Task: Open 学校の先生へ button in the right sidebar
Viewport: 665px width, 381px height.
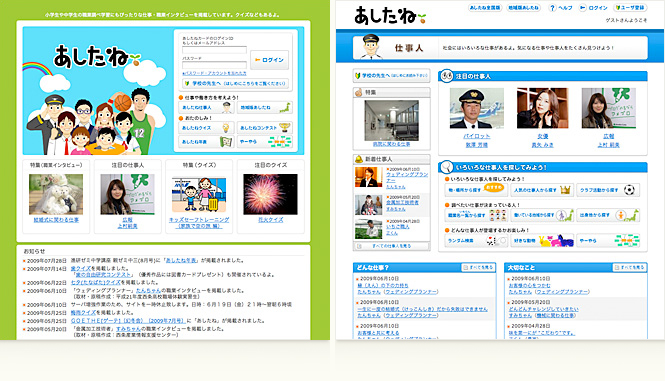Action: coord(391,76)
